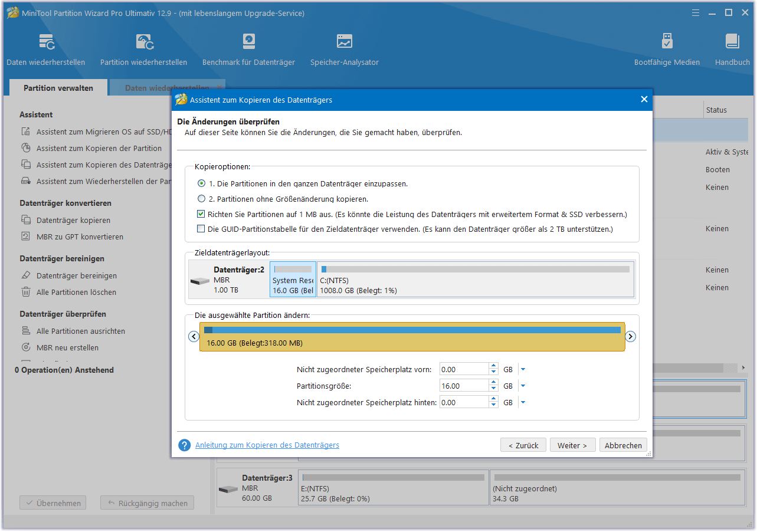Select option 1 fit partitions to entire disk

coord(202,184)
